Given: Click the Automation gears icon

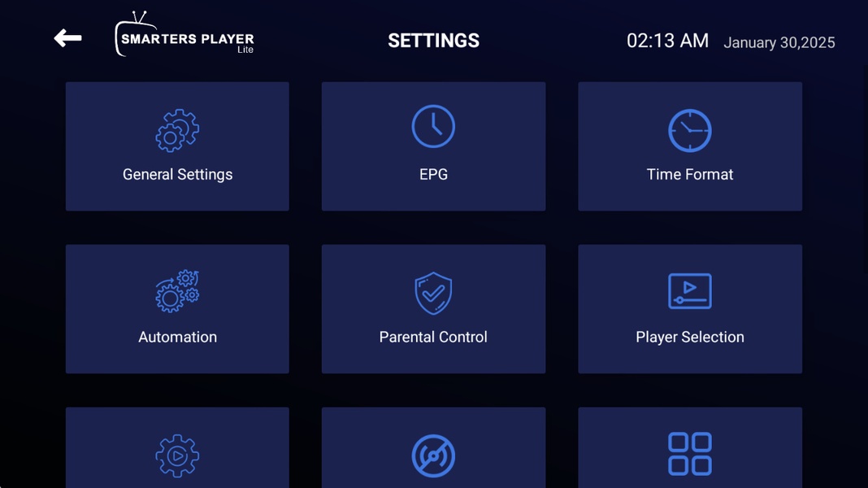Looking at the screenshot, I should click(177, 291).
